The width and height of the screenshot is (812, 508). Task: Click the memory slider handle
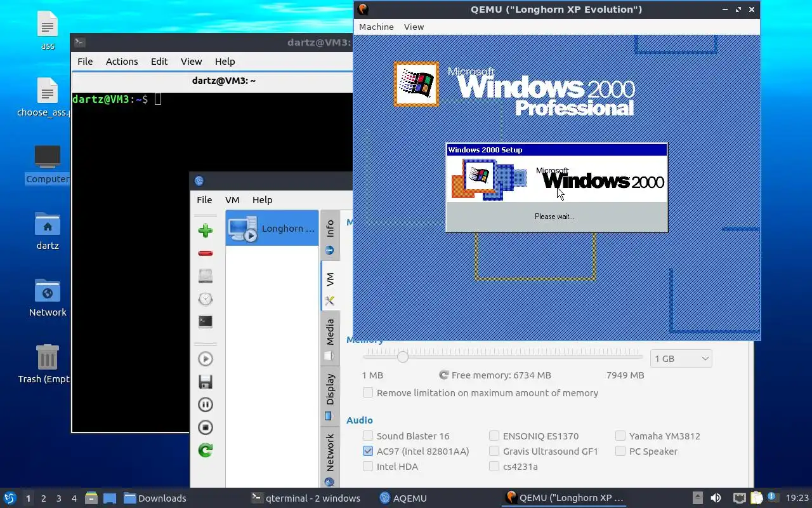pyautogui.click(x=403, y=357)
